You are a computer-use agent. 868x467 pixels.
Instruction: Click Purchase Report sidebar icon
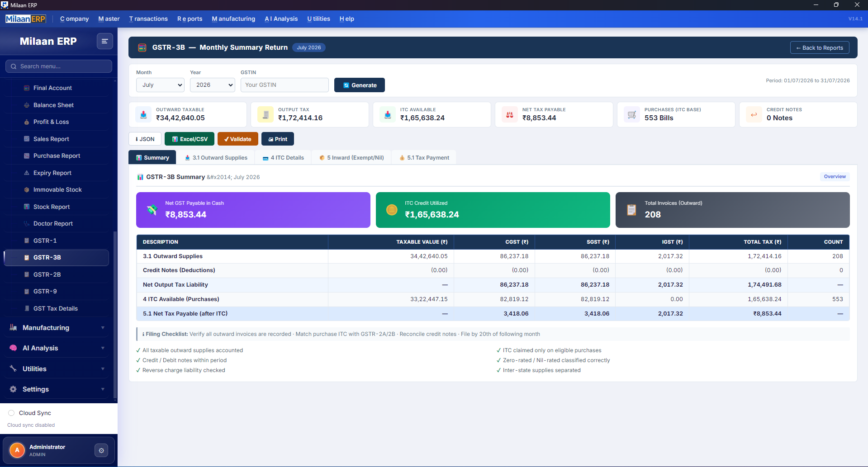pyautogui.click(x=27, y=156)
